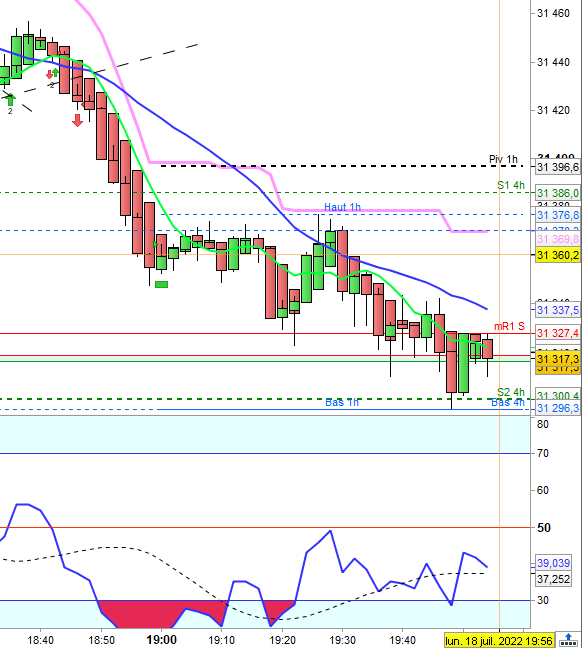Select the 31 396,6 pivot price tag
The image size is (582, 648).
coord(558,167)
